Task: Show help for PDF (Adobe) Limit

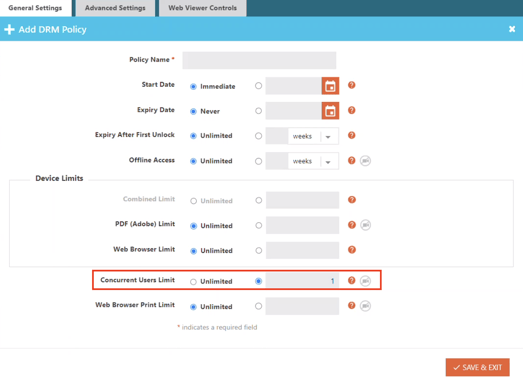Action: coord(352,225)
